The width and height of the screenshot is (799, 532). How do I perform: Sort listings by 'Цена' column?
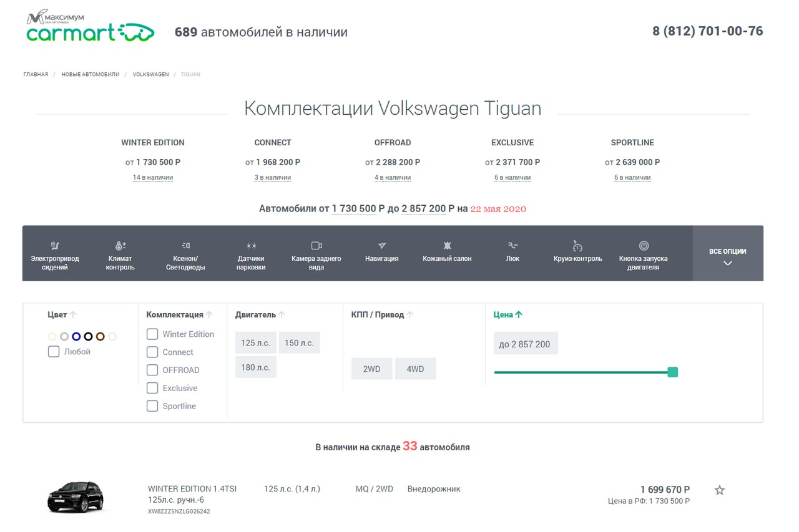[x=507, y=315]
